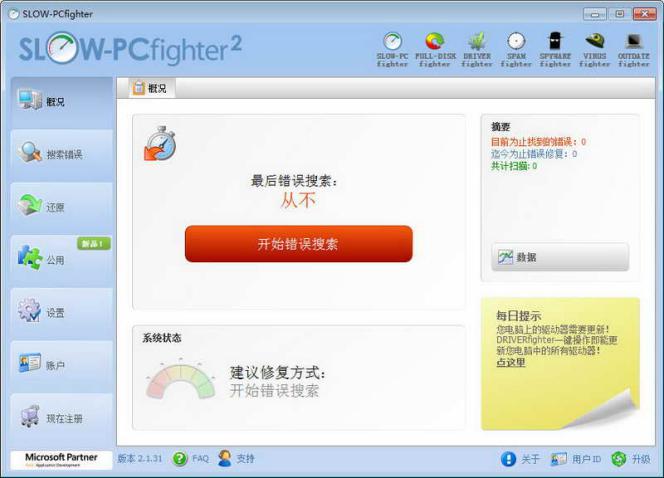The width and height of the screenshot is (664, 478).
Task: Open the SLOW-PC fighter top icon
Action: click(392, 49)
